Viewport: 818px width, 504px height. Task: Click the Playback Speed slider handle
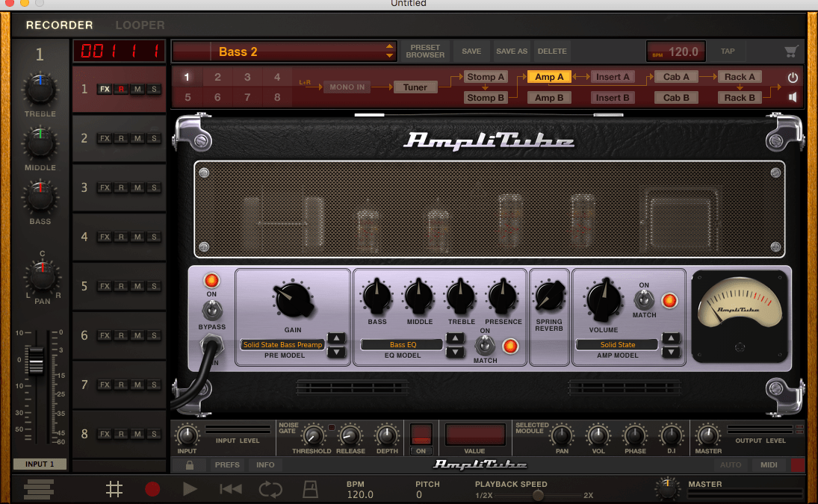point(538,496)
